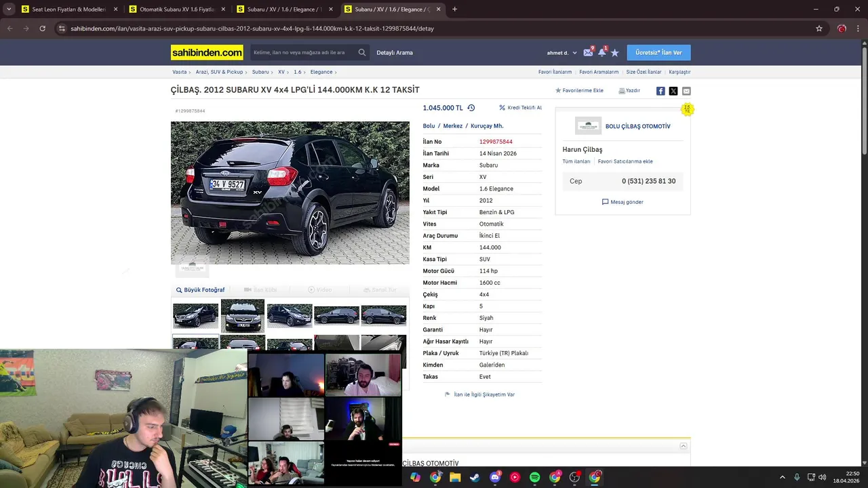Screen dimensions: 868x488
Task: Open Size Özel İlanlar link
Action: (644, 72)
